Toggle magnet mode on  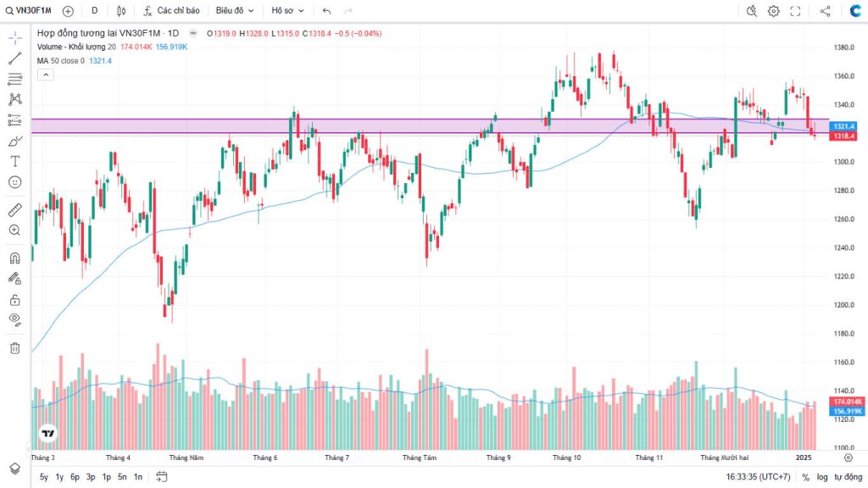tap(14, 258)
